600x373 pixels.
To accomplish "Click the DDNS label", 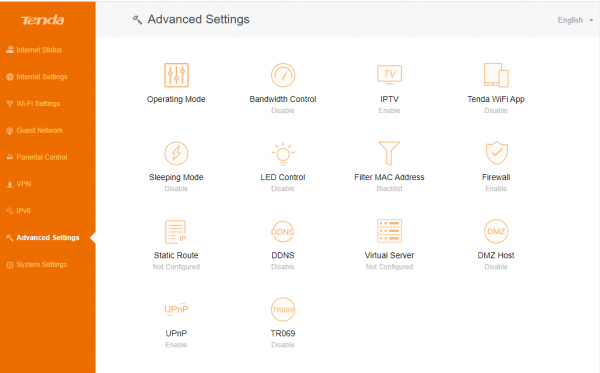I will pos(283,255).
